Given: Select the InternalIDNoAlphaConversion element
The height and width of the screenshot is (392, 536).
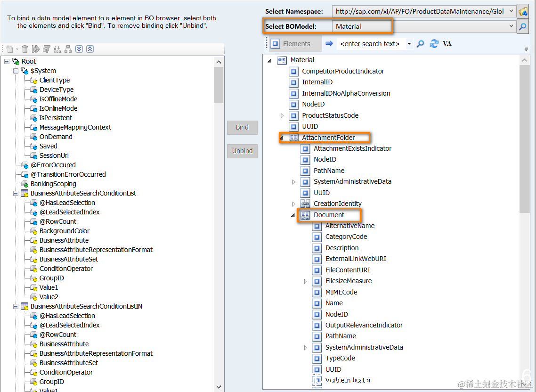Looking at the screenshot, I should tap(346, 93).
